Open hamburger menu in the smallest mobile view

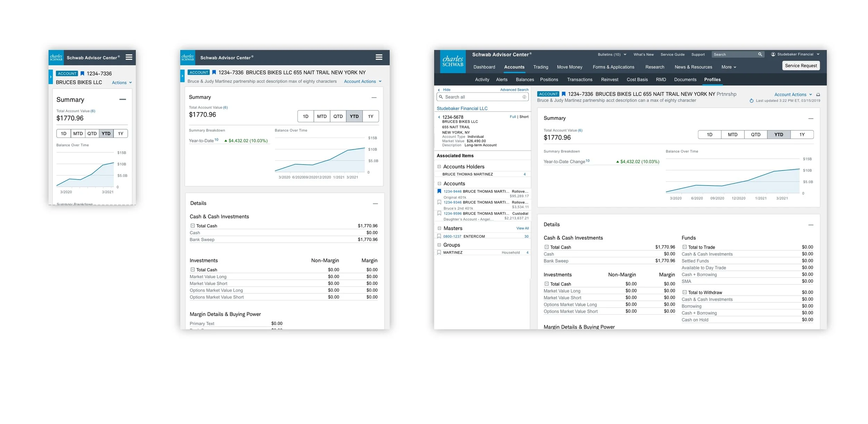(129, 57)
